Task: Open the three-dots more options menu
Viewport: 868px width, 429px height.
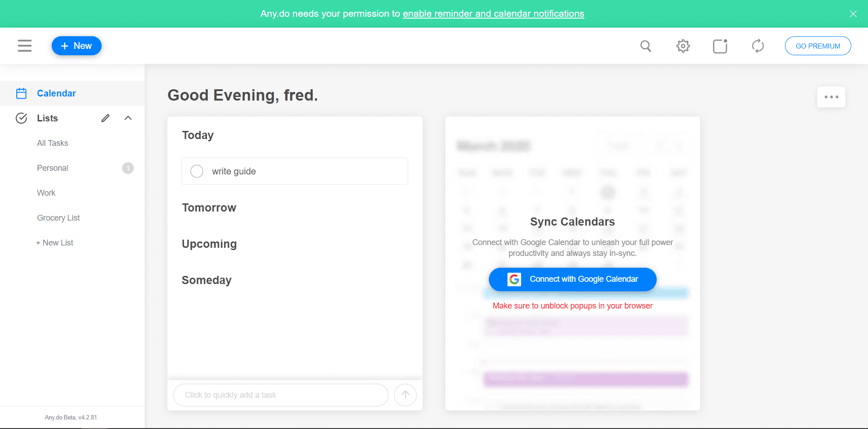Action: (x=831, y=97)
